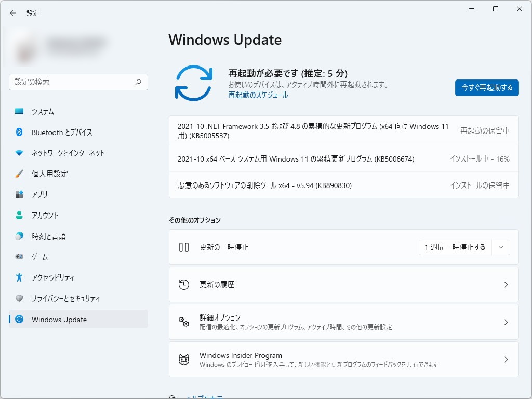The image size is (532, 399).
Task: Click the アカウント icon
Action: point(18,215)
